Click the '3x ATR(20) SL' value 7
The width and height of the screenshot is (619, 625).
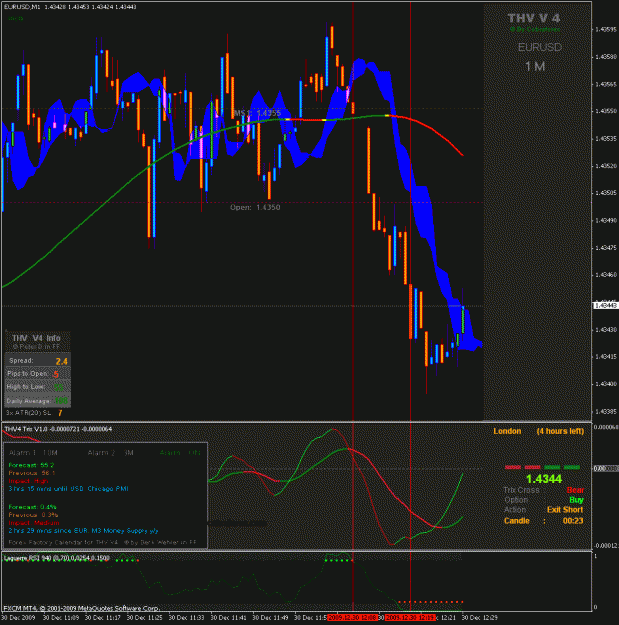[60, 413]
